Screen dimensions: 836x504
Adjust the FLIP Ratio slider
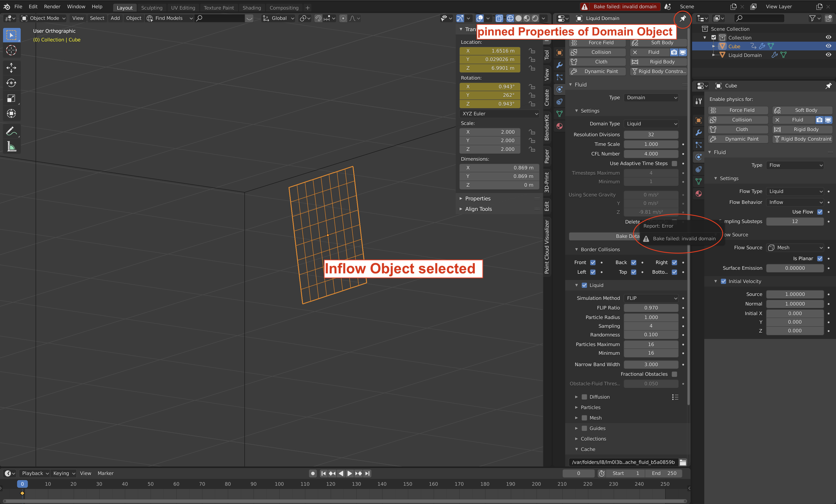pyautogui.click(x=651, y=308)
